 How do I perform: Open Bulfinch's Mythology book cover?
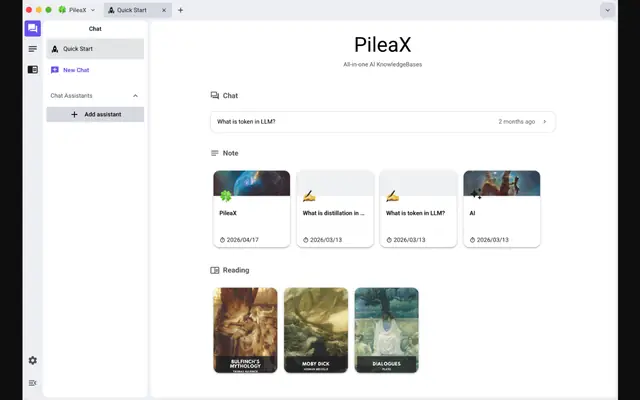coord(245,330)
